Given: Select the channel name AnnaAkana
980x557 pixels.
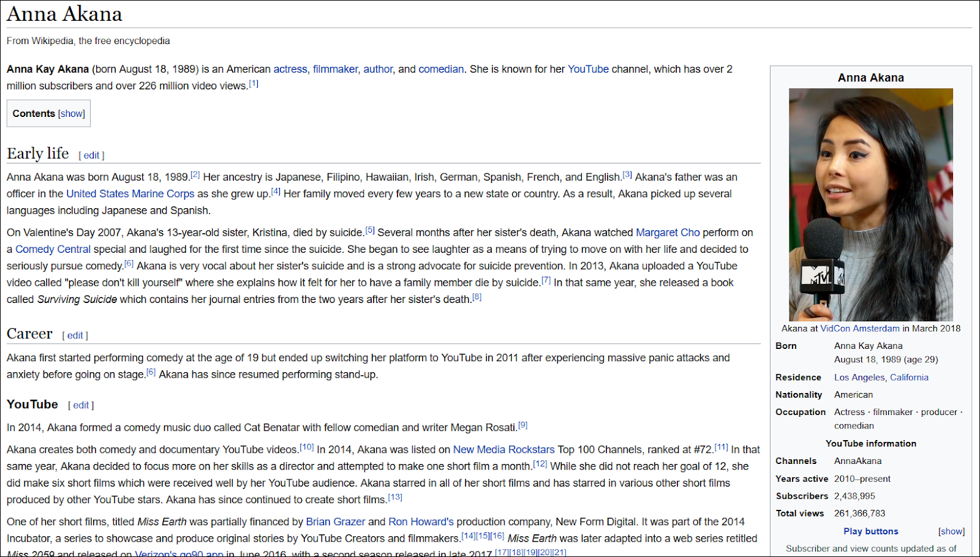Looking at the screenshot, I should (858, 461).
